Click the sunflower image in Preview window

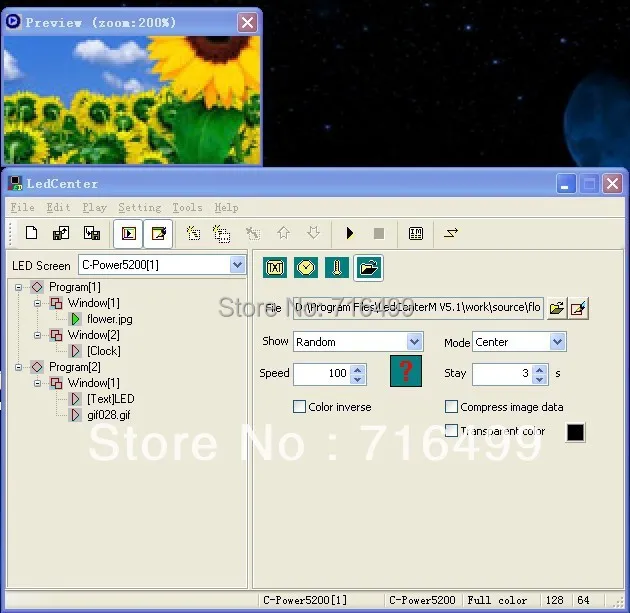coord(132,100)
